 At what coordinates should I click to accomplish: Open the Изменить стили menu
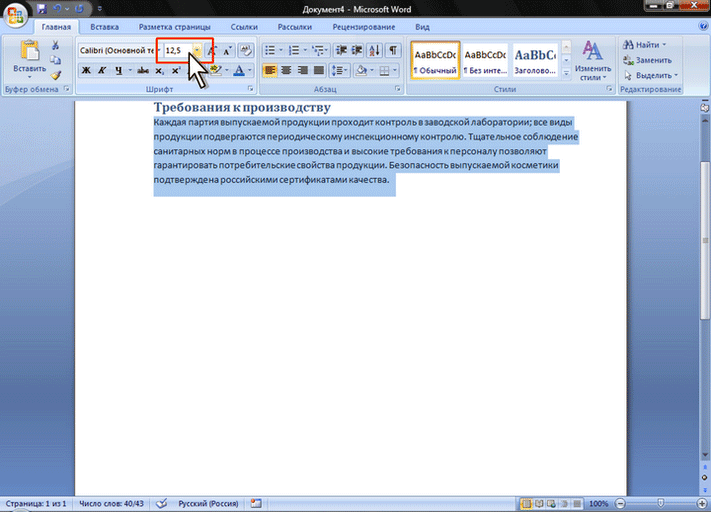point(593,61)
